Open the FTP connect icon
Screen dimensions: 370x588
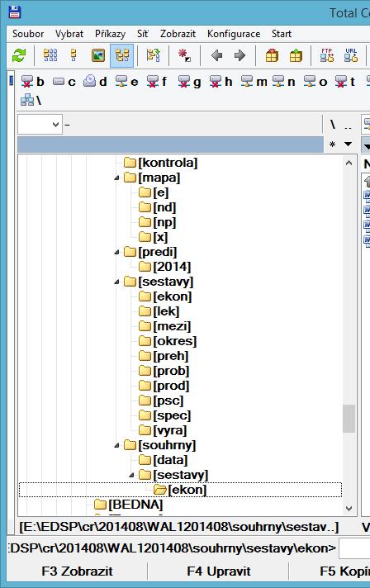coord(327,56)
